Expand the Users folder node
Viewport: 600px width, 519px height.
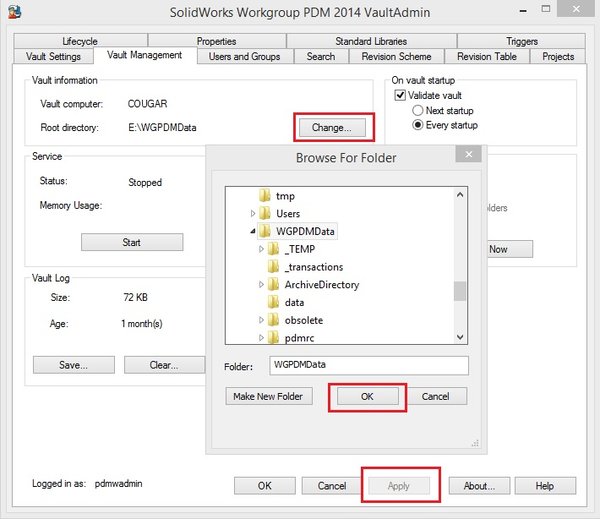point(253,214)
